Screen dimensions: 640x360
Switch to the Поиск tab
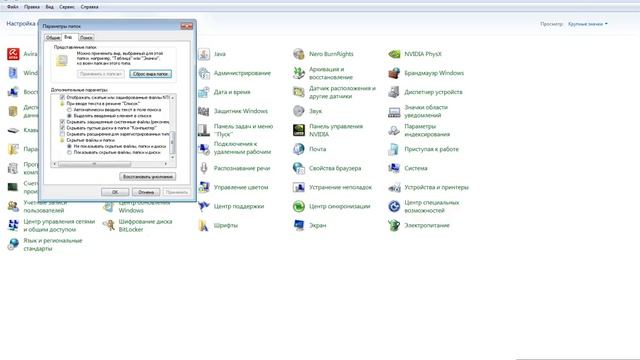pos(86,38)
